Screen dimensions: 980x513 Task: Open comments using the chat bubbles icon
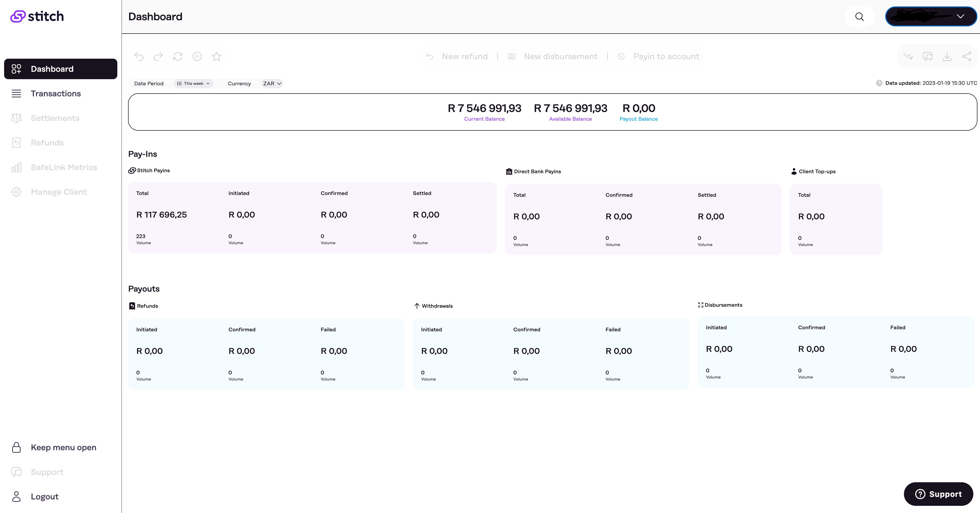tap(927, 56)
